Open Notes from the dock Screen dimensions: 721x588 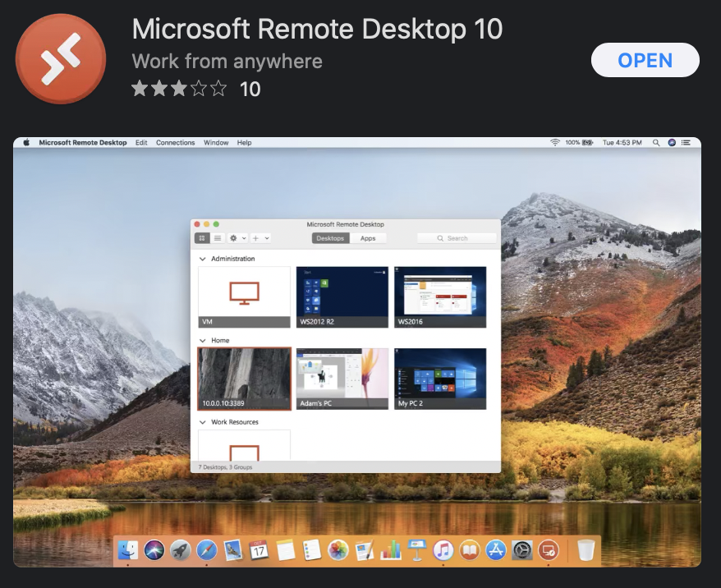(286, 550)
